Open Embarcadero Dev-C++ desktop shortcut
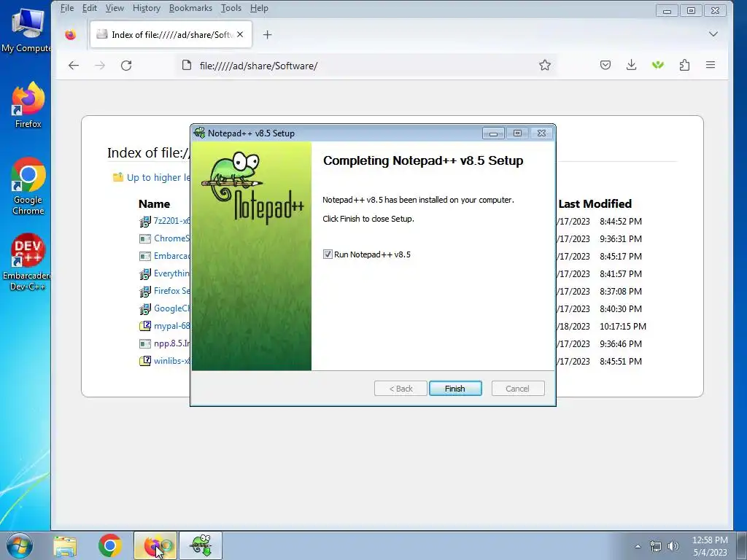The image size is (747, 560). [x=27, y=262]
